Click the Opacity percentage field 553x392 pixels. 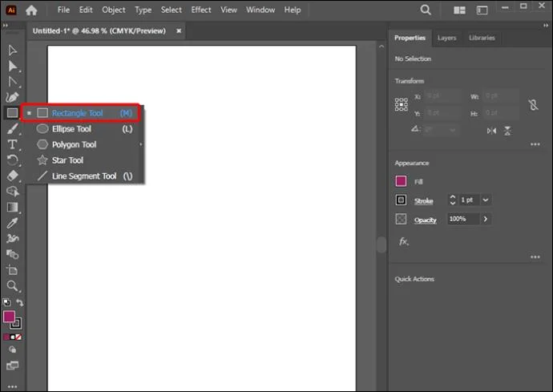pyautogui.click(x=463, y=219)
